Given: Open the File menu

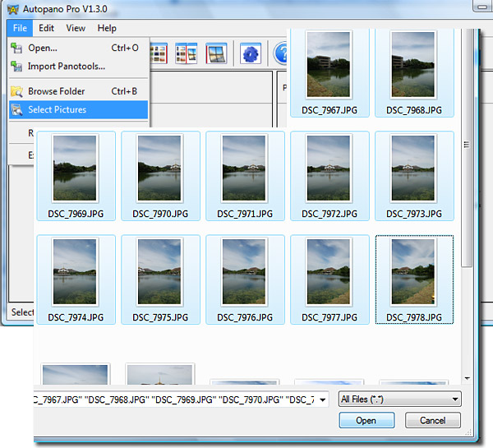Looking at the screenshot, I should pyautogui.click(x=20, y=28).
